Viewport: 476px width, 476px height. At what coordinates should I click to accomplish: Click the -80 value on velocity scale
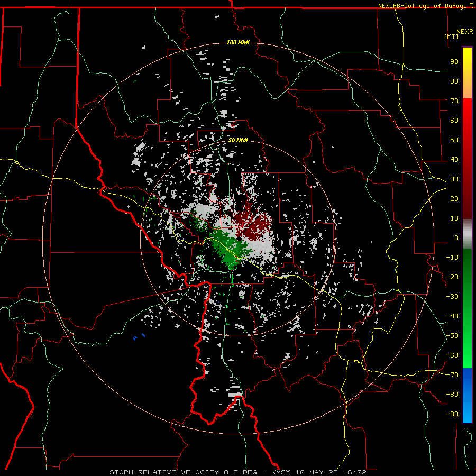(x=452, y=395)
